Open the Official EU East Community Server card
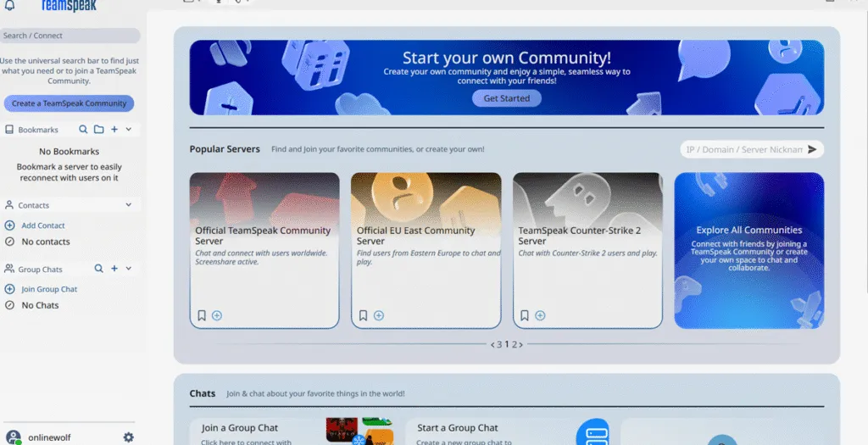Image resolution: width=868 pixels, height=445 pixels. tap(426, 250)
